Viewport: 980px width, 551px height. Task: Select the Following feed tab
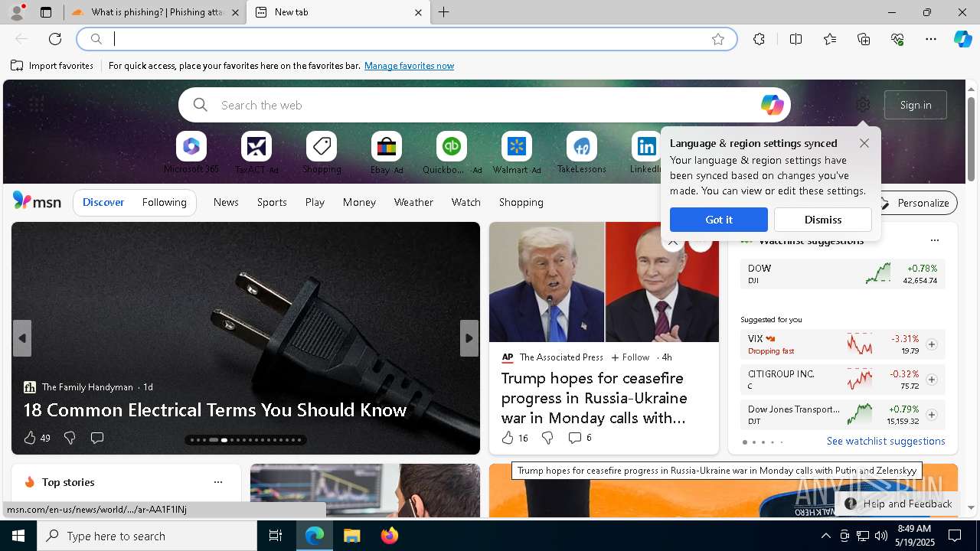click(x=165, y=202)
